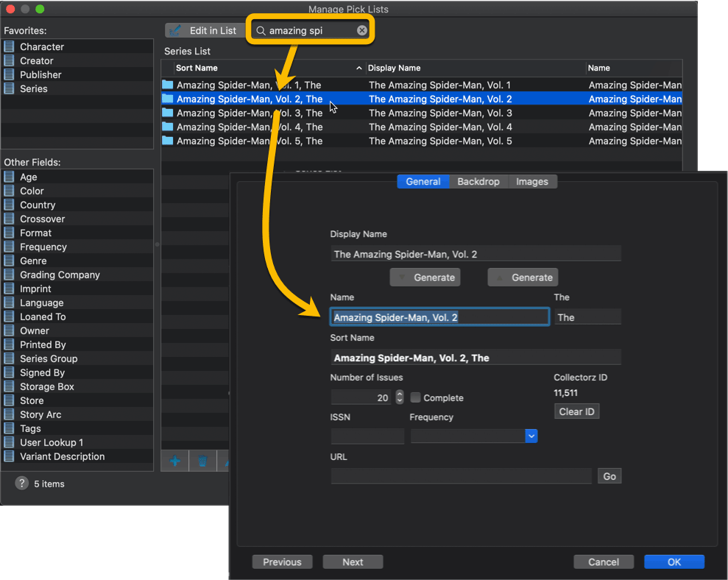Click the ISSN input field
The height and width of the screenshot is (580, 728).
367,436
